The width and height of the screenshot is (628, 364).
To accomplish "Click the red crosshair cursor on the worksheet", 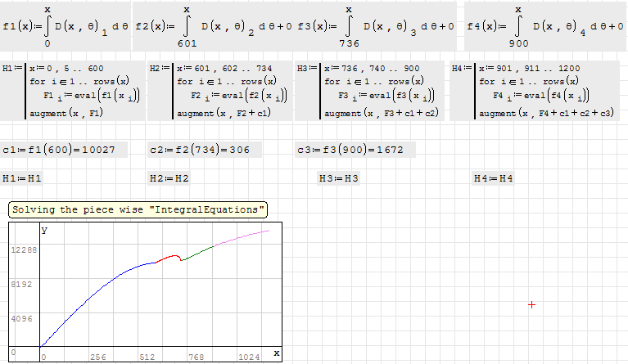I will [531, 304].
